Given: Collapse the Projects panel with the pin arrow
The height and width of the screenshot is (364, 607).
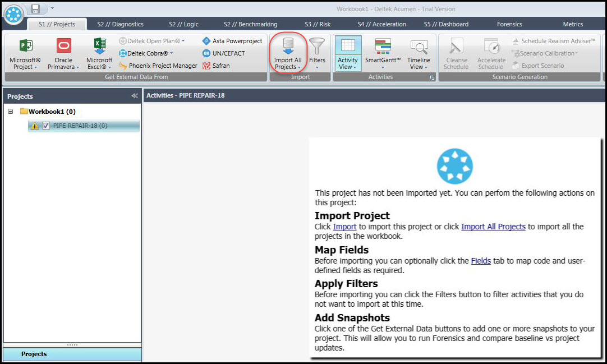Looking at the screenshot, I should [134, 96].
